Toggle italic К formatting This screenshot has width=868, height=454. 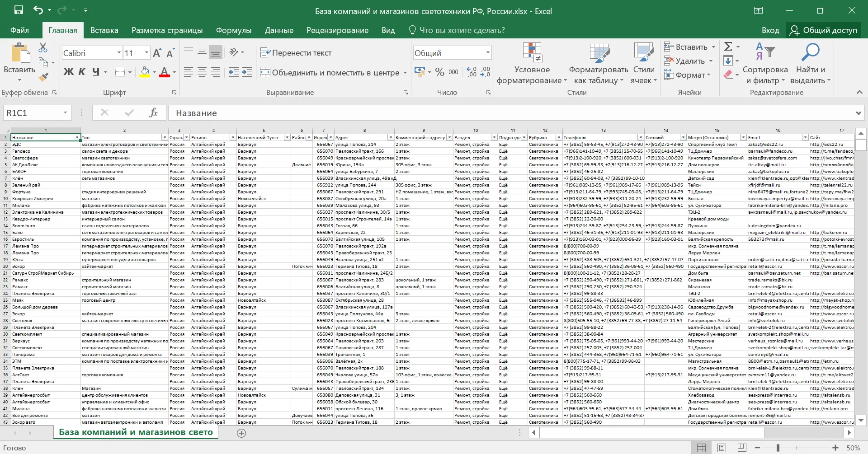(x=82, y=72)
